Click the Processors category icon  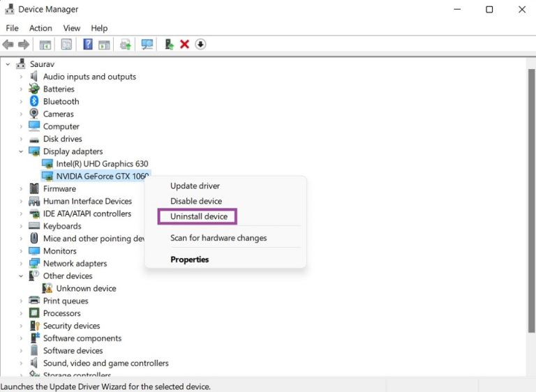(34, 313)
